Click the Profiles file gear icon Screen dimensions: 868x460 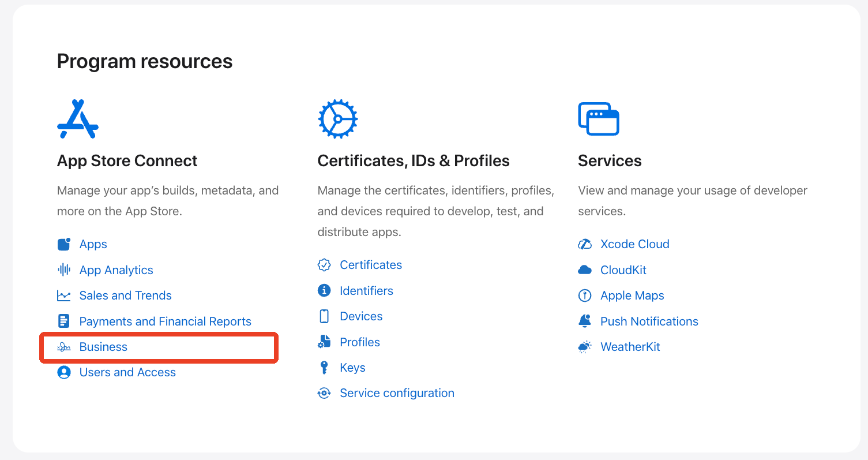click(x=324, y=342)
